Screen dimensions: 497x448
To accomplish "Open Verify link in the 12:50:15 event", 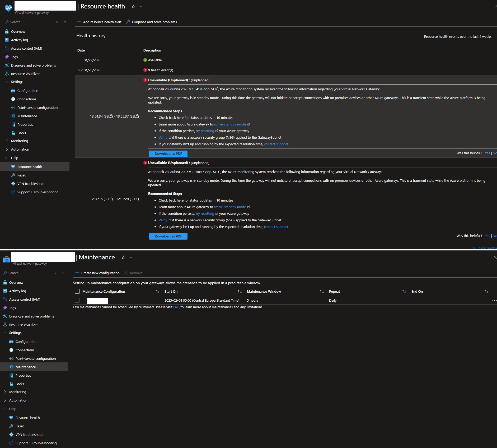I will 163,220.
